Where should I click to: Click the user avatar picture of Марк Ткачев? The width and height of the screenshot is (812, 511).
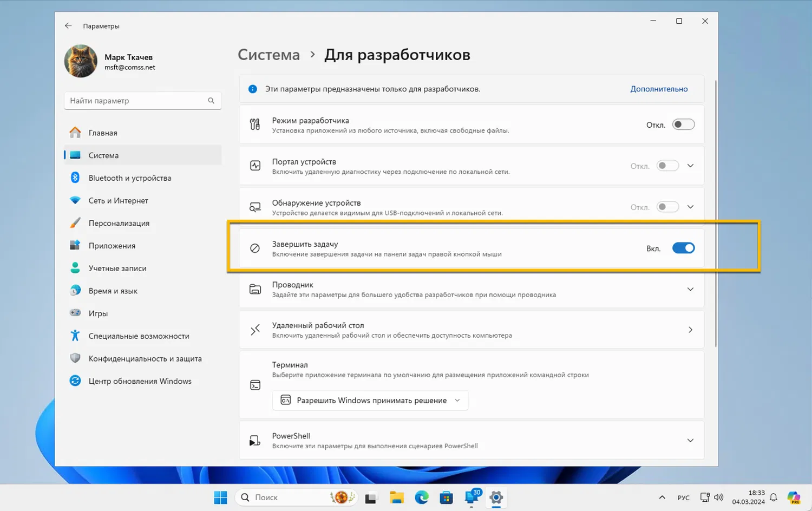[x=81, y=61]
